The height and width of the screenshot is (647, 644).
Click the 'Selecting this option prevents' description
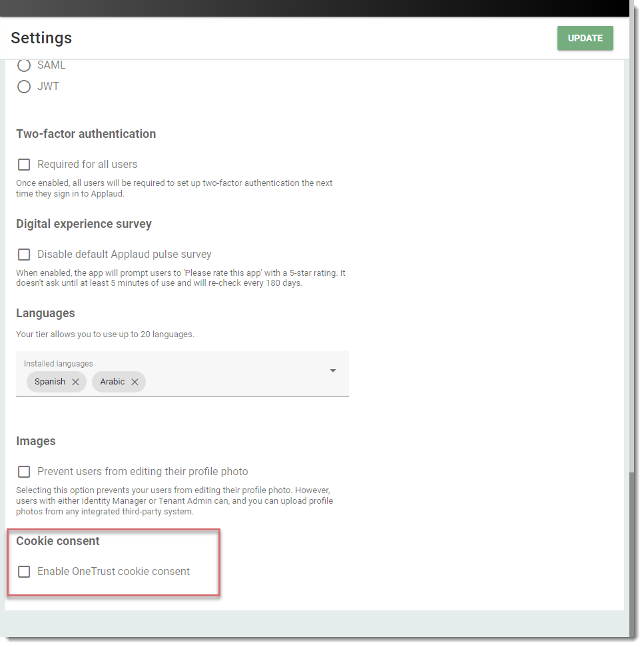174,501
